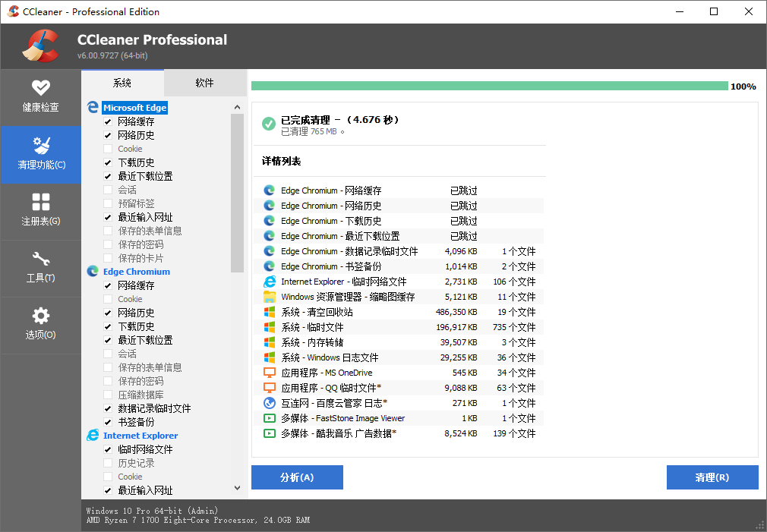This screenshot has height=532, width=767.
Task: Click the 清理(R) run cleaner button
Action: tap(712, 477)
